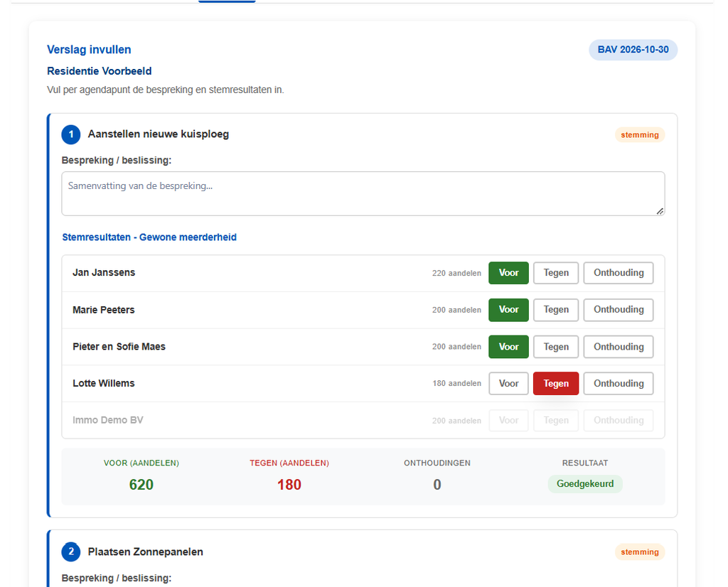728x587 pixels.
Task: Choose Tegen for Marie Peeters
Action: 556,310
